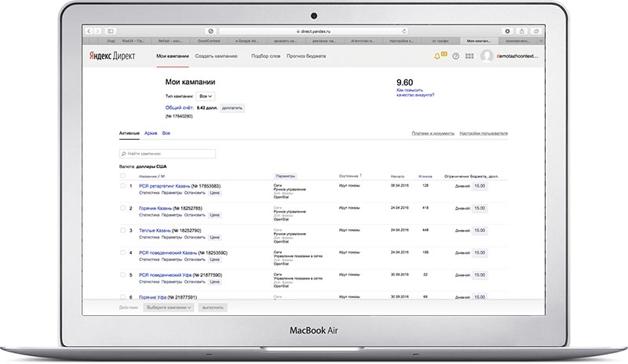
Task: Open the РСЯ поведенческий Уфа campaign
Action: pos(166,275)
